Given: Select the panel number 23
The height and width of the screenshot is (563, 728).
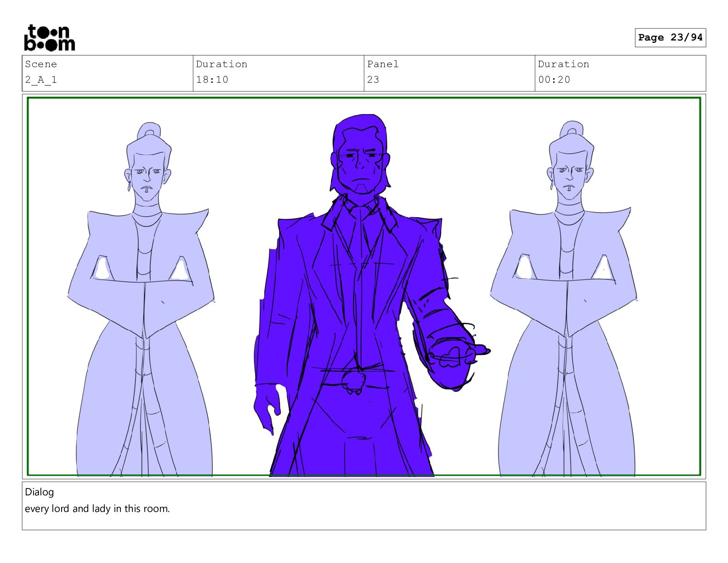Looking at the screenshot, I should point(373,80).
